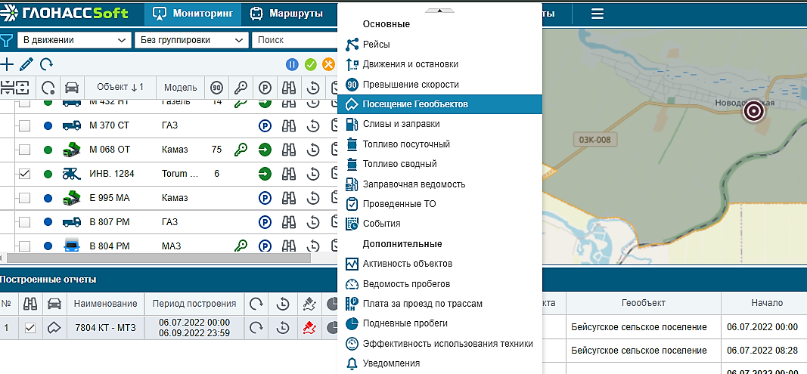This screenshot has width=807, height=374.
Task: Click the hamburger menu icon in top bar
Action: click(597, 14)
